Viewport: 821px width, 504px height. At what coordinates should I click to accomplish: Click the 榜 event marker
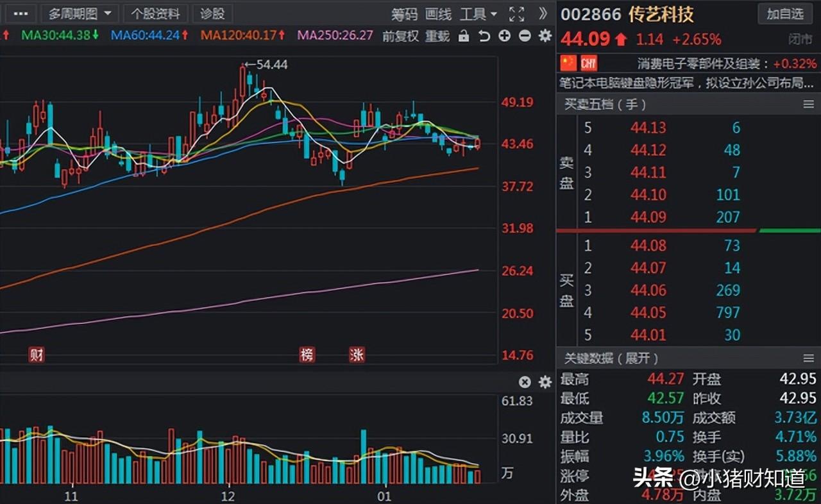click(x=307, y=354)
